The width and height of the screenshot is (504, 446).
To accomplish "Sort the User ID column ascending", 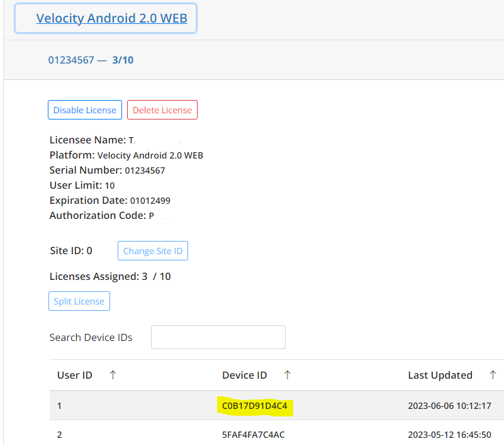I will (113, 375).
